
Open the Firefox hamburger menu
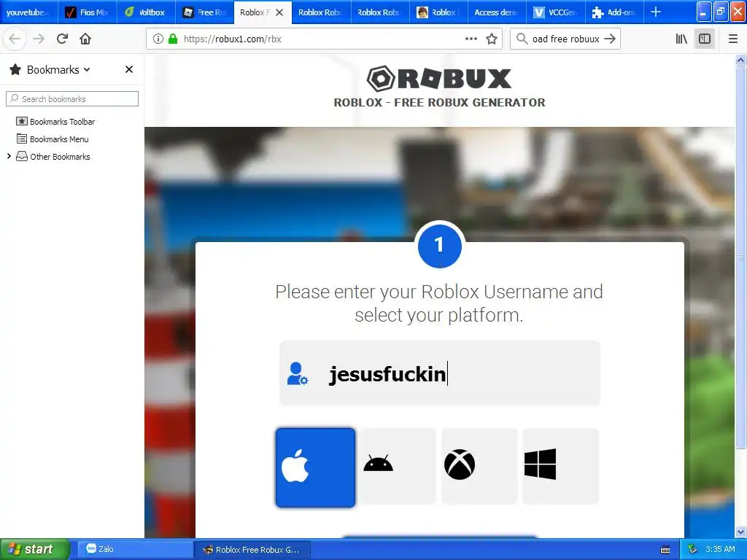(733, 39)
